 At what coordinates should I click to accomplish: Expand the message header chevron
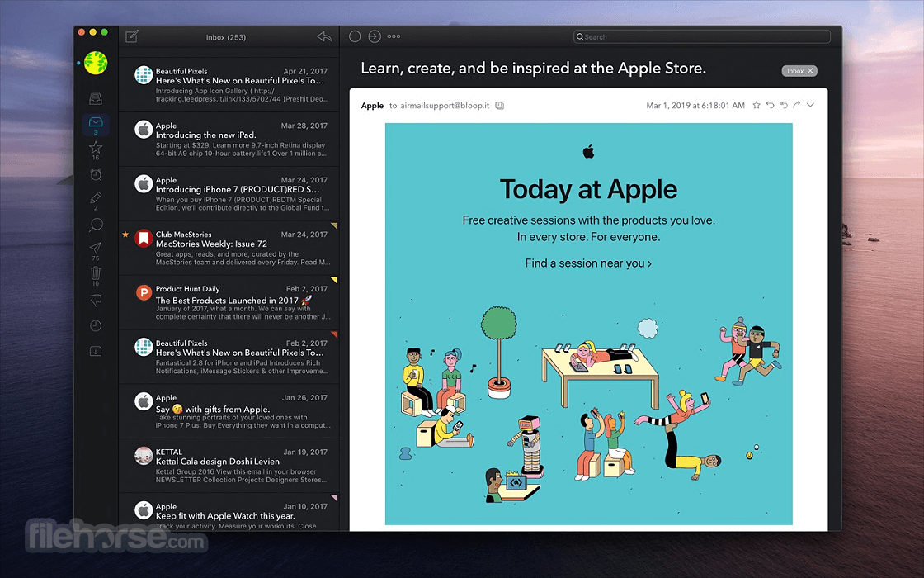point(810,105)
